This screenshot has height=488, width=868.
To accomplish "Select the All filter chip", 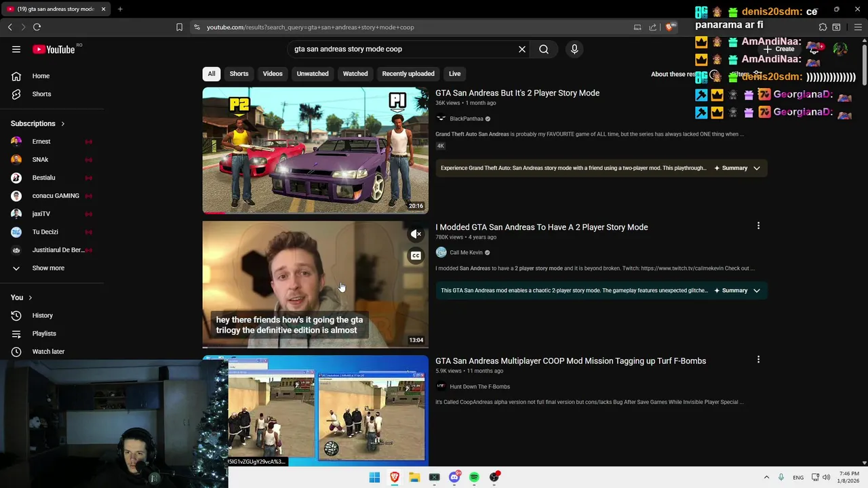I will 212,74.
